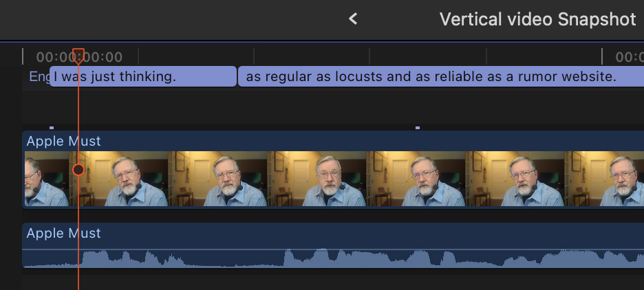Select the "as regular as locusts" caption clip
This screenshot has width=644, height=290.
pos(440,76)
